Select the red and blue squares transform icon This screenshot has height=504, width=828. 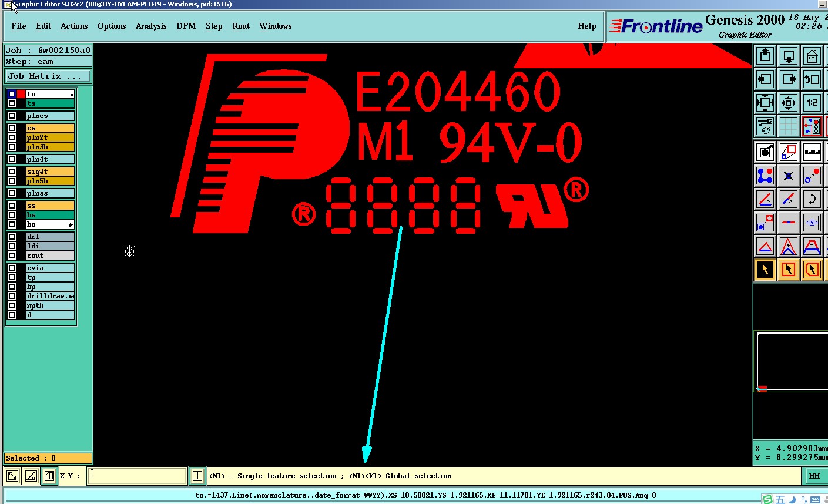click(x=789, y=152)
